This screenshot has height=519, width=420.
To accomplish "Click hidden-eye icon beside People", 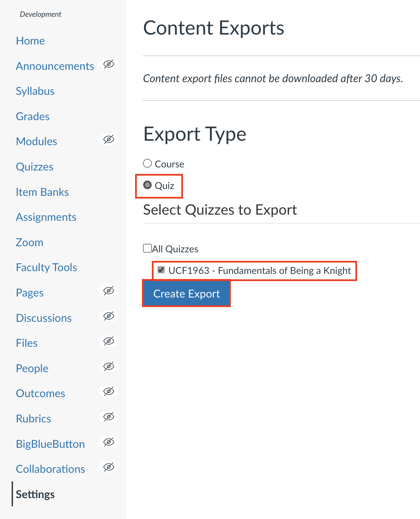I will (x=109, y=366).
